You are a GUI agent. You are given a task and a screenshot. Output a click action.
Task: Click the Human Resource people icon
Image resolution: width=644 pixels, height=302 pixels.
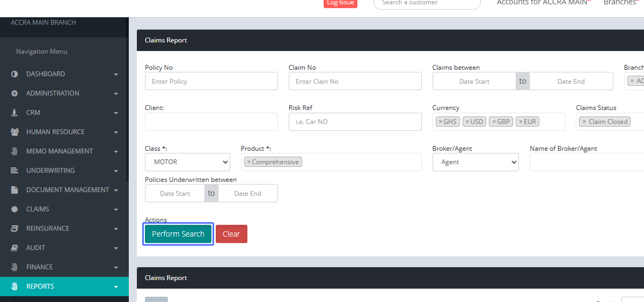14,132
